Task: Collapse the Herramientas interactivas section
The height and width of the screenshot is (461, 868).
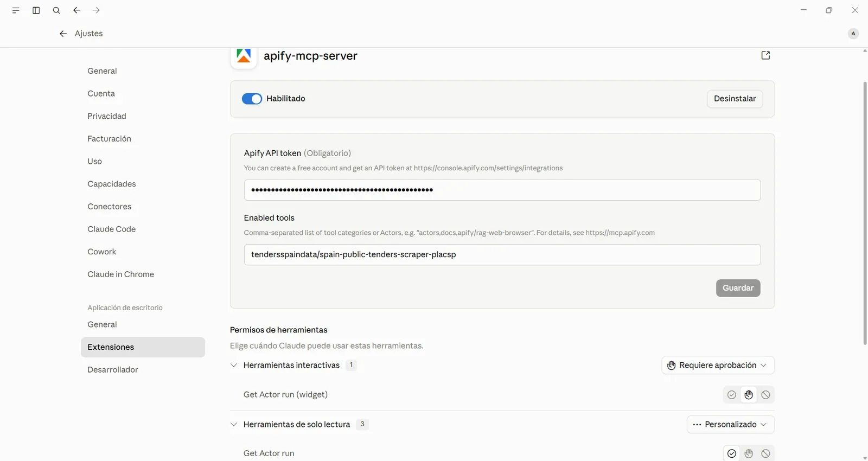Action: [234, 365]
